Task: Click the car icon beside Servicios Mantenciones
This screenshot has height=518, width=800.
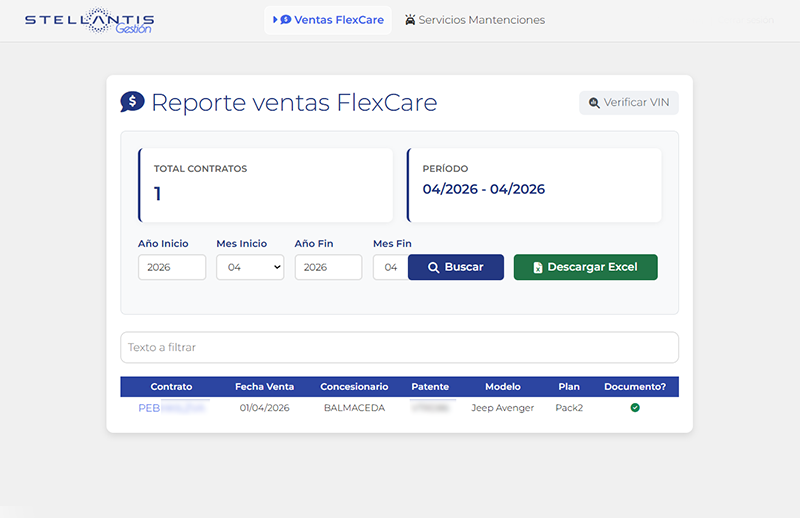Action: tap(410, 20)
